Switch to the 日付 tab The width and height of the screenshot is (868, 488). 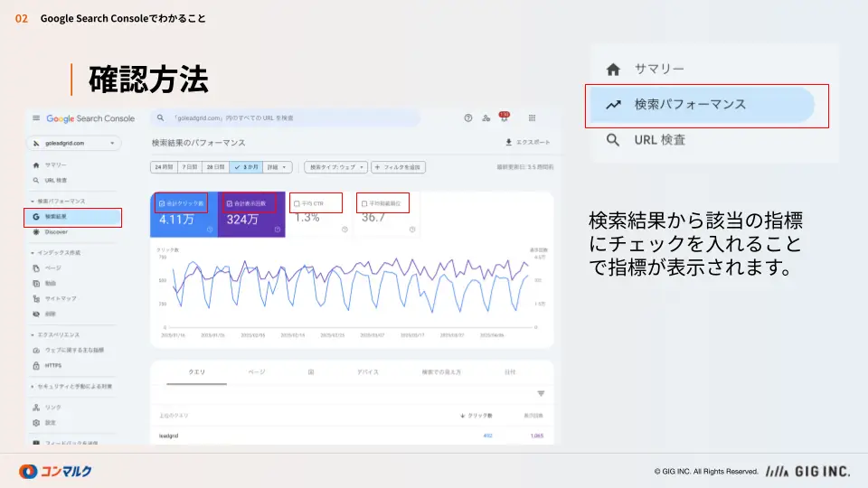[x=510, y=372]
